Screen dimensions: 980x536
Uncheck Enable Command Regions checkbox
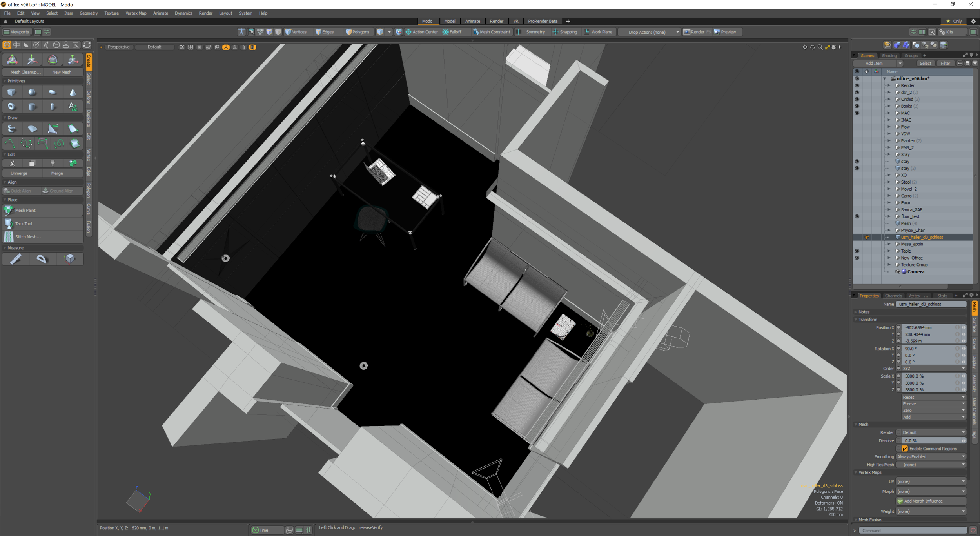pos(905,449)
